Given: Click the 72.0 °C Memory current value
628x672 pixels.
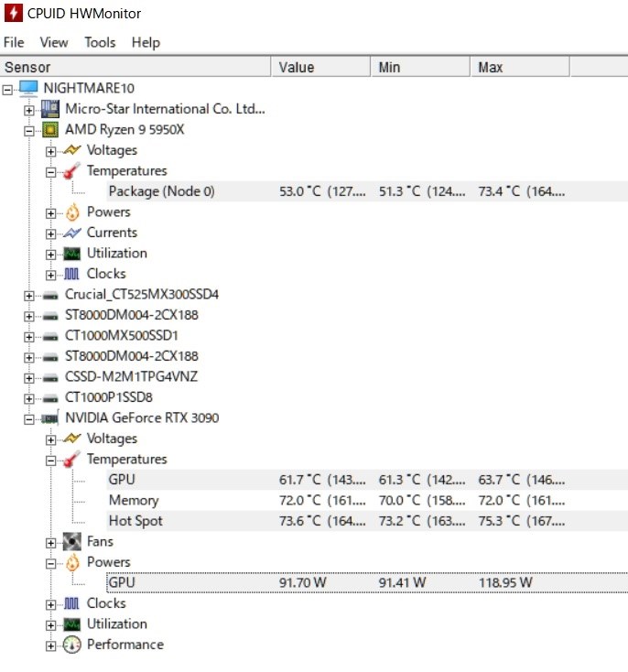Looking at the screenshot, I should pyautogui.click(x=323, y=500).
